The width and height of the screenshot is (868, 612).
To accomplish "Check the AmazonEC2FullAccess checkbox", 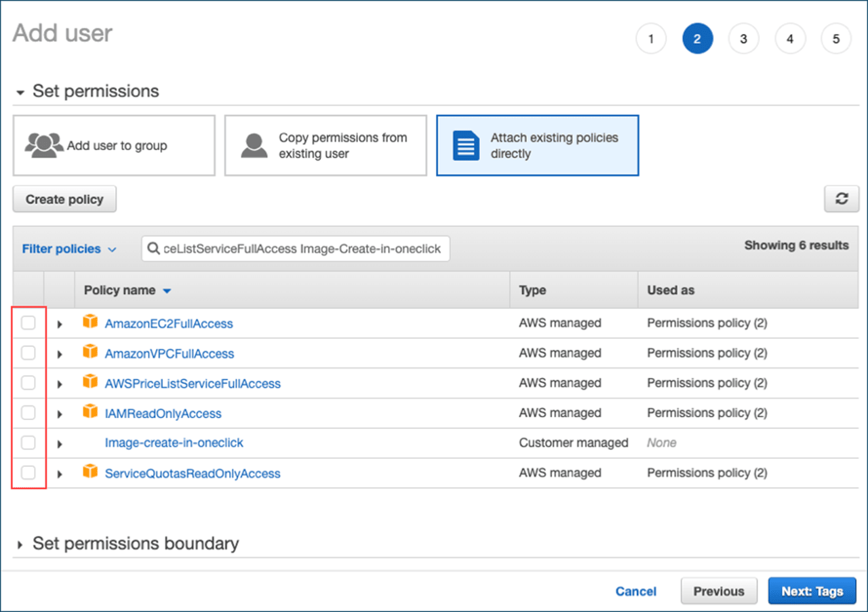I will (x=28, y=323).
